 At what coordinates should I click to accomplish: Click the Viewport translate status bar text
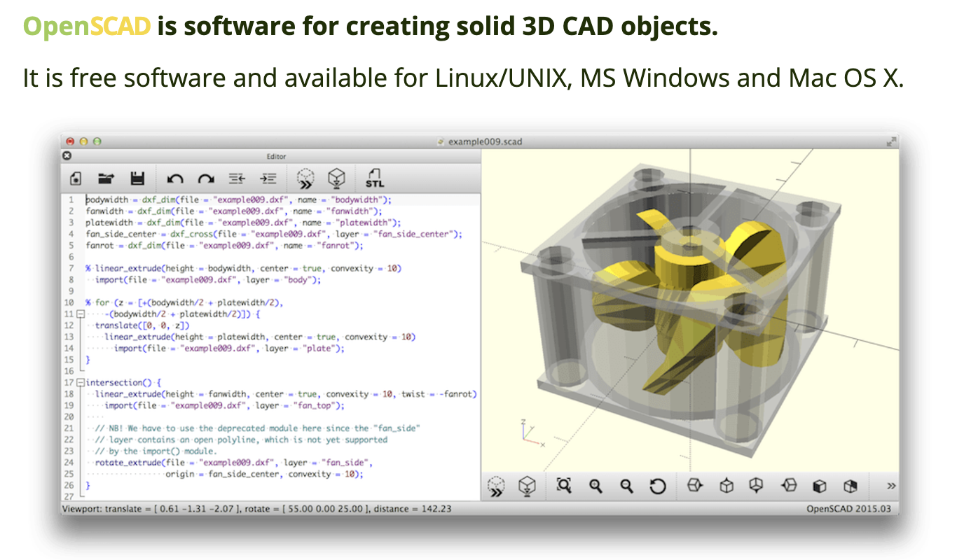coord(256,509)
